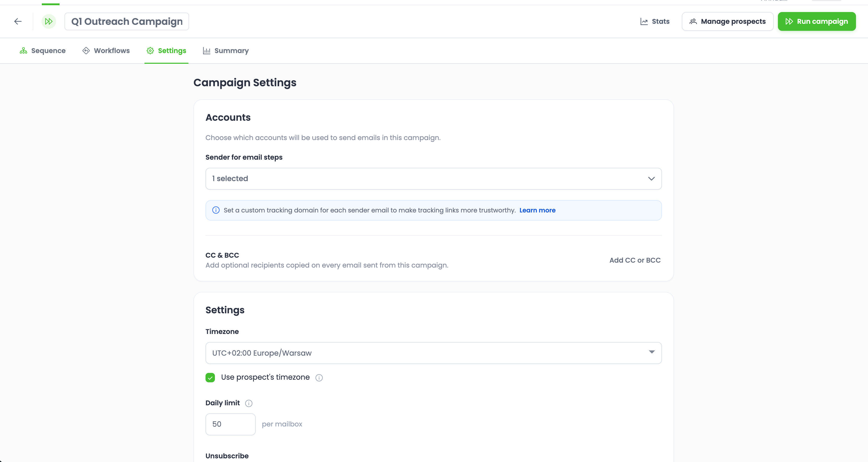This screenshot has width=868, height=462.
Task: Click the green campaign status play icon
Action: tap(49, 22)
